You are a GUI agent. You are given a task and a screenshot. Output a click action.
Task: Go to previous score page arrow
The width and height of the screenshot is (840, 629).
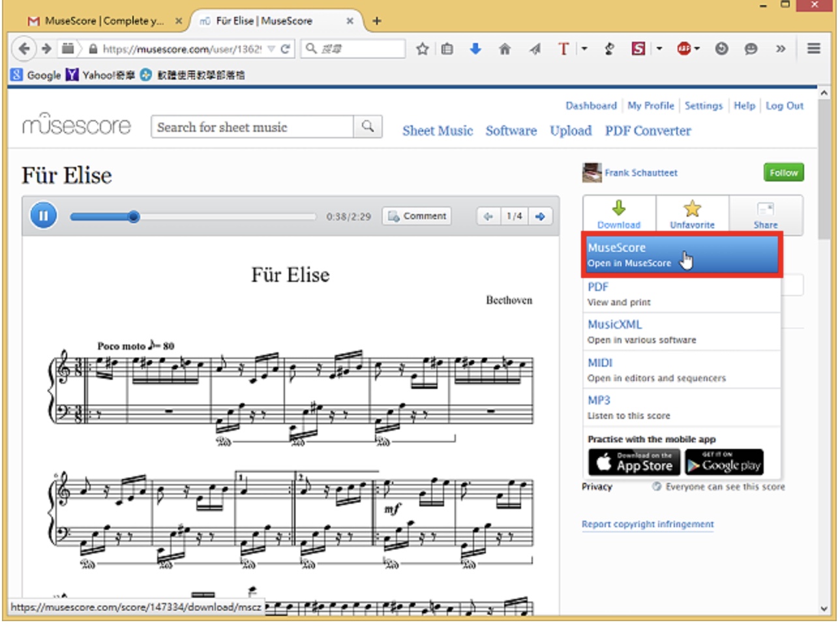488,216
